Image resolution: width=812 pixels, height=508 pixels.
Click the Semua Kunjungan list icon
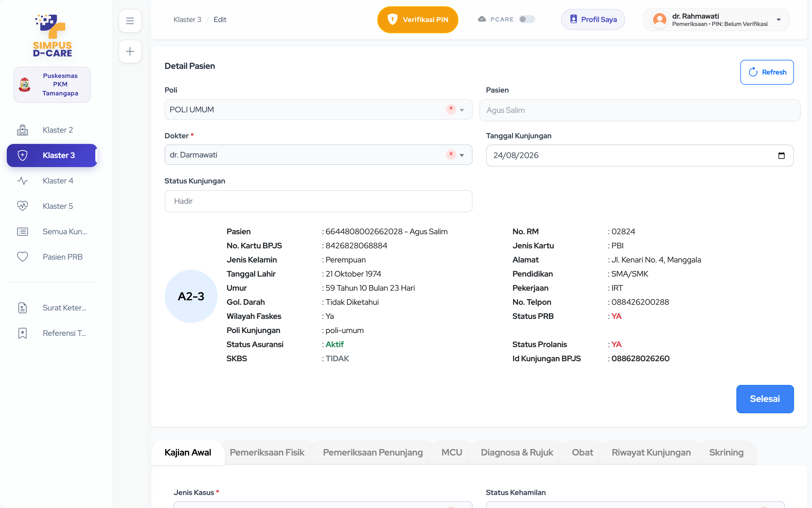coord(23,231)
